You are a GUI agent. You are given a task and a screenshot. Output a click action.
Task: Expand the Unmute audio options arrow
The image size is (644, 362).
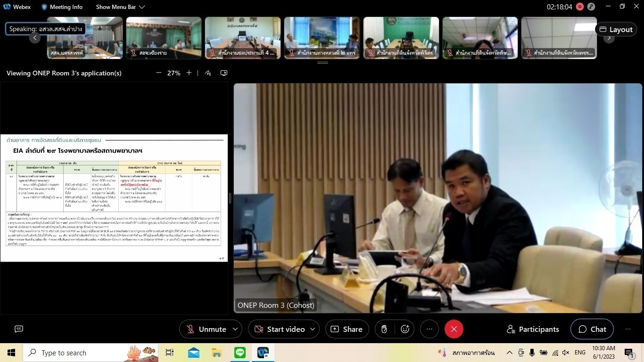tap(235, 329)
